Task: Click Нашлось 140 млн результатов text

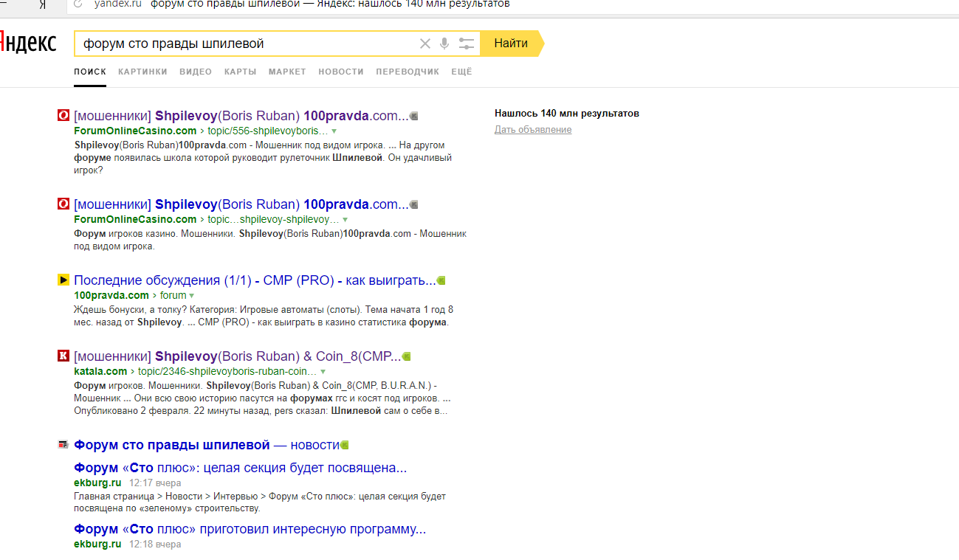Action: (567, 113)
